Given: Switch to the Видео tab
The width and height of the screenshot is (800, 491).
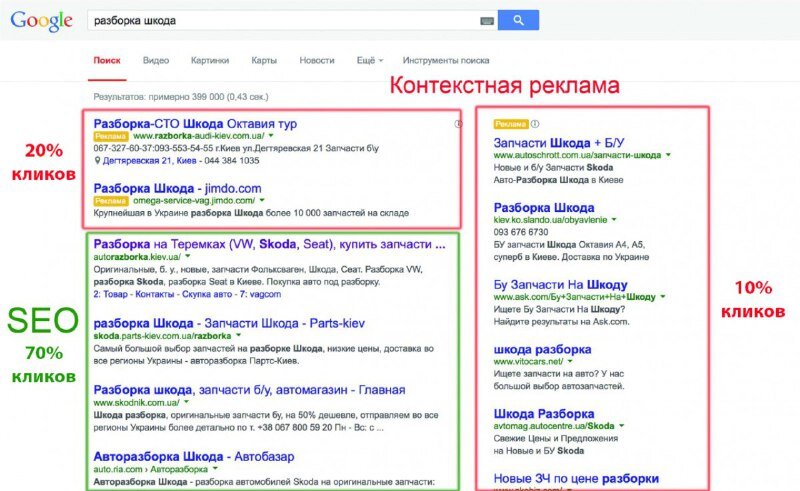Looking at the screenshot, I should click(156, 60).
